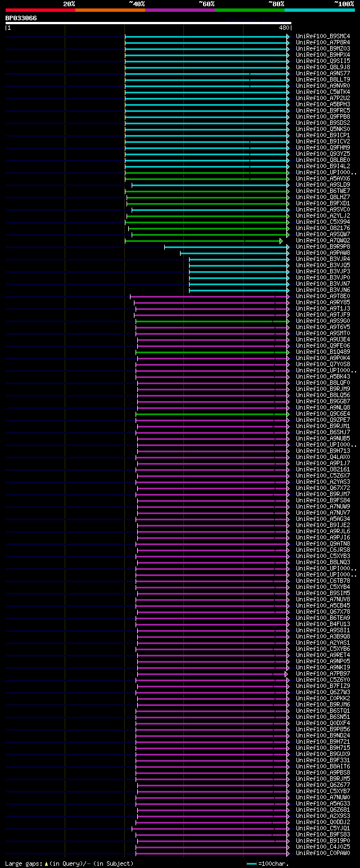Select the UniRef100_B9GUX9 label
Image resolution: width=360 pixels, height=868 pixels.
click(x=323, y=754)
